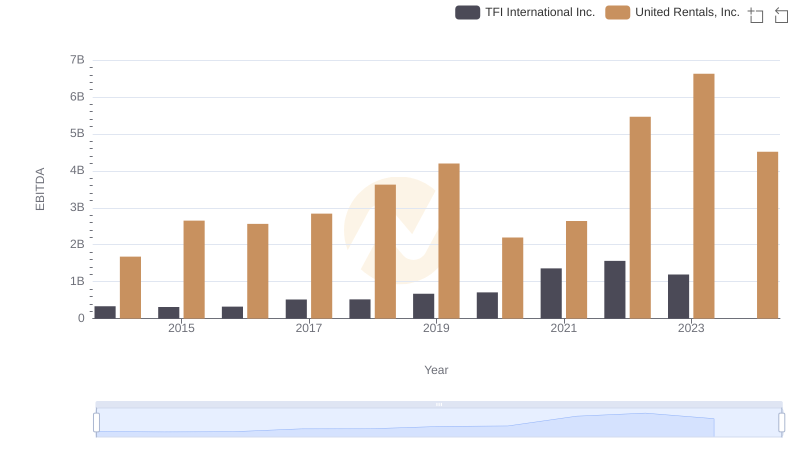800x461 pixels.
Task: Click the 2016 TFI International bar
Action: [233, 313]
